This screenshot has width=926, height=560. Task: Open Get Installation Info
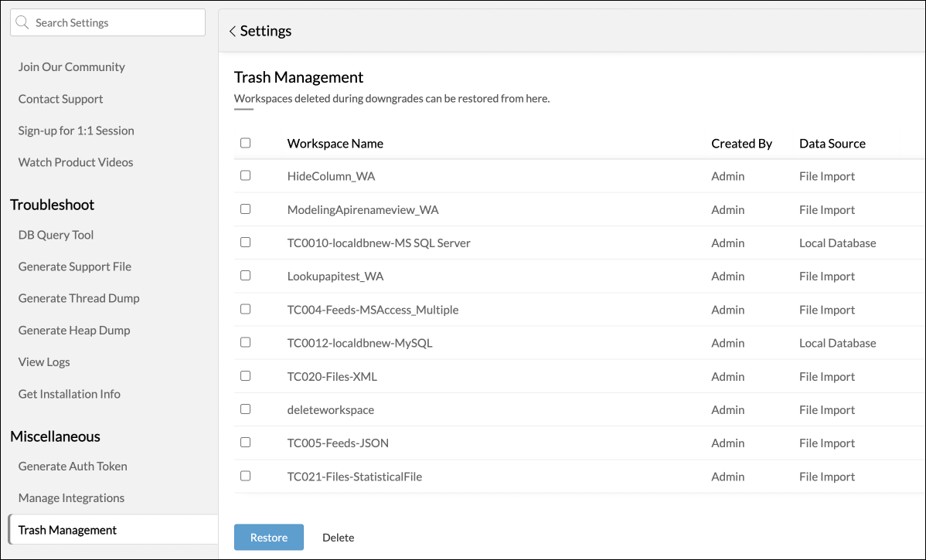point(70,394)
